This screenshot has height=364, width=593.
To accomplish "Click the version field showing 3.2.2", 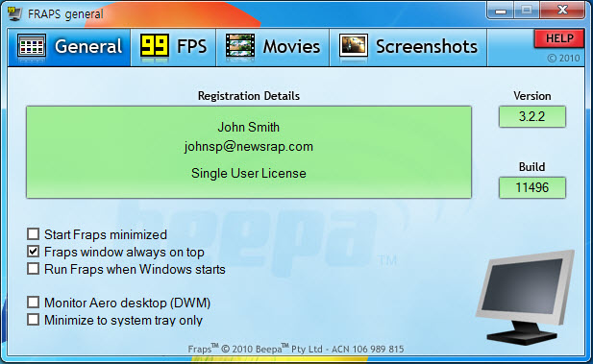I will (532, 116).
